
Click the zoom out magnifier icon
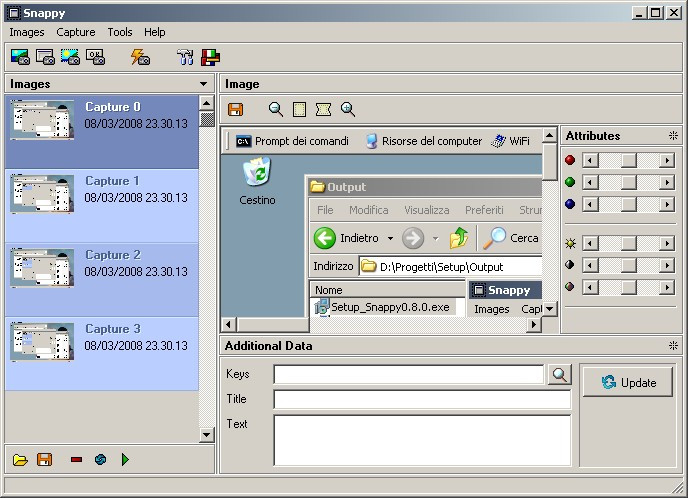click(276, 109)
